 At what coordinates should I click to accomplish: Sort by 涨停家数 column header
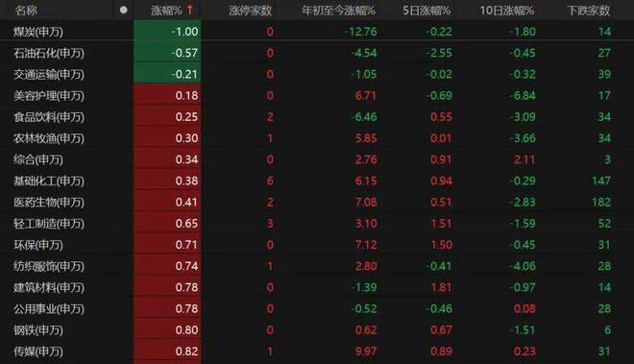coord(251,11)
